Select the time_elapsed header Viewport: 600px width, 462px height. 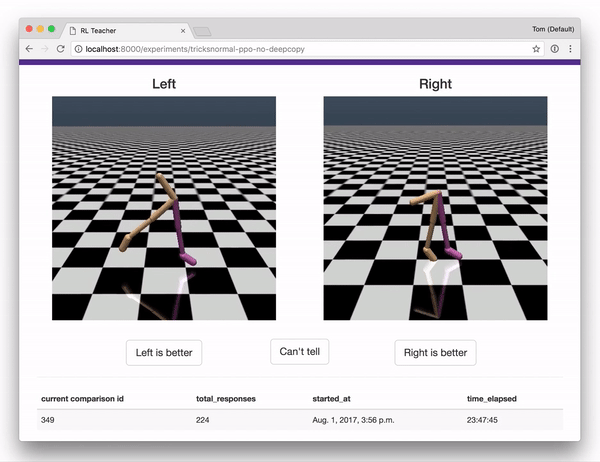pyautogui.click(x=492, y=399)
